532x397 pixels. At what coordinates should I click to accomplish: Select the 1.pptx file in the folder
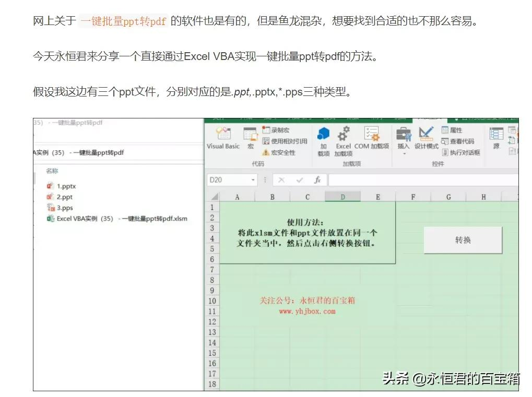(62, 186)
